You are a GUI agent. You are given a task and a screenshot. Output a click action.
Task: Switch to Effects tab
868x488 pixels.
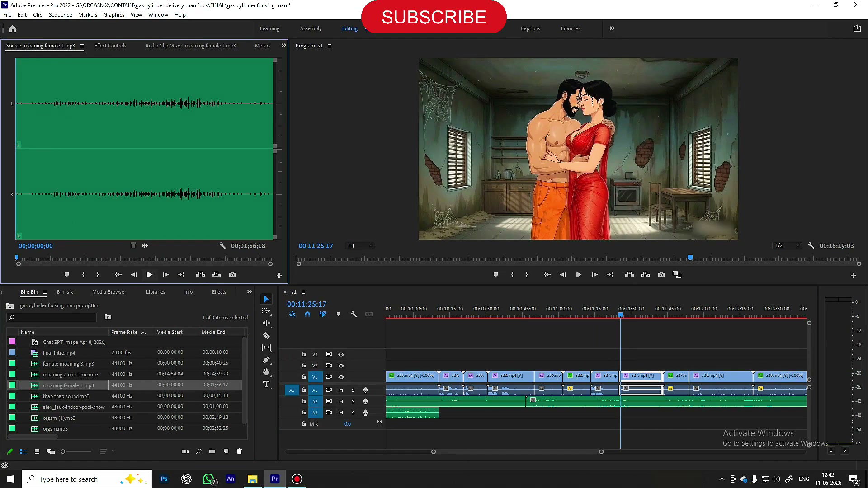219,292
